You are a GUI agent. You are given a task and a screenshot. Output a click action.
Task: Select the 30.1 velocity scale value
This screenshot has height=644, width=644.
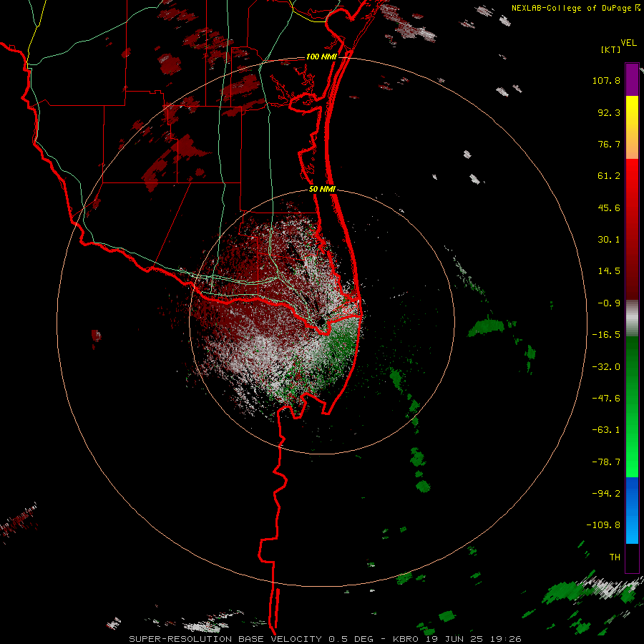609,240
